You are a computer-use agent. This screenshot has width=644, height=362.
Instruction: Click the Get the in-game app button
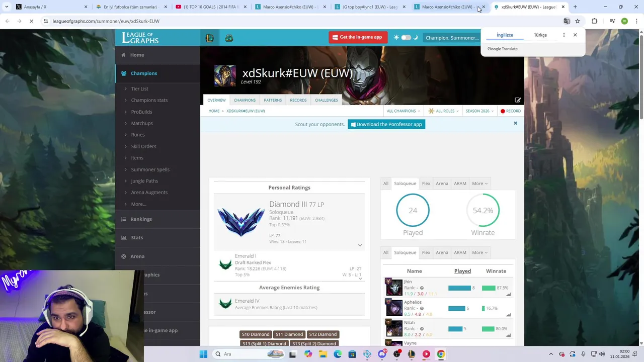358,37
